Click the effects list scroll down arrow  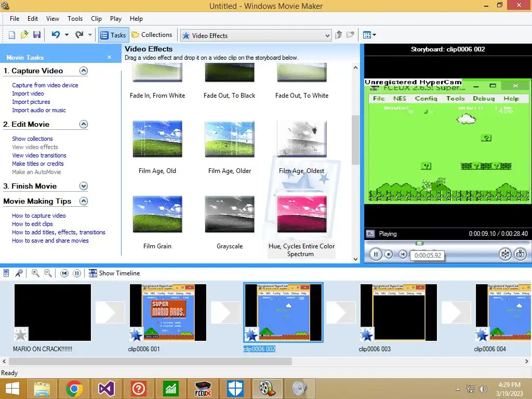coord(355,259)
